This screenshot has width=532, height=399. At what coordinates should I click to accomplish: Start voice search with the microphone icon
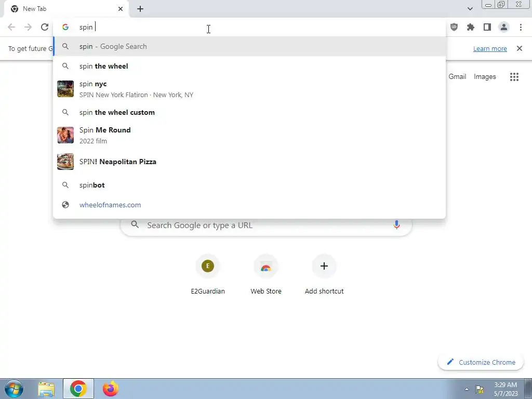[x=396, y=224]
